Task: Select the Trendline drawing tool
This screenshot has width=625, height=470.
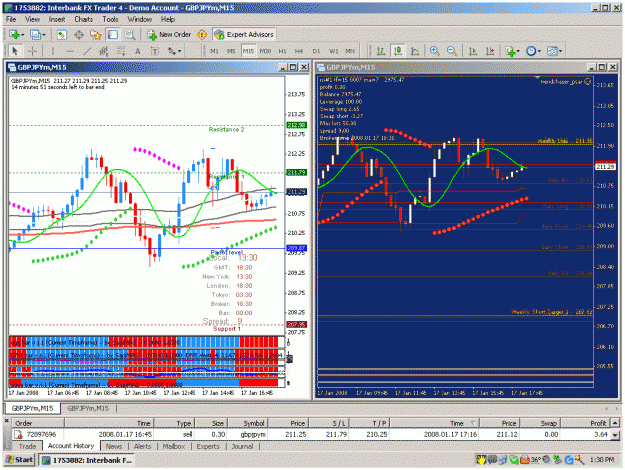Action: click(87, 51)
